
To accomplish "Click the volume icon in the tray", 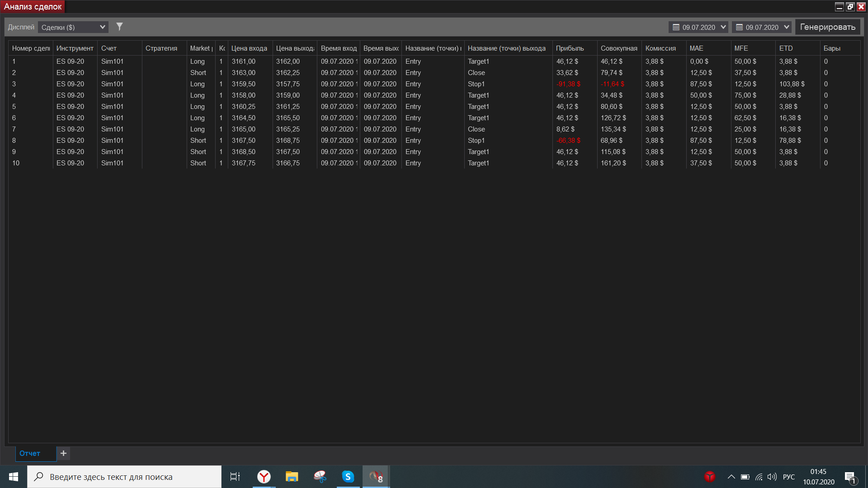I will 772,477.
